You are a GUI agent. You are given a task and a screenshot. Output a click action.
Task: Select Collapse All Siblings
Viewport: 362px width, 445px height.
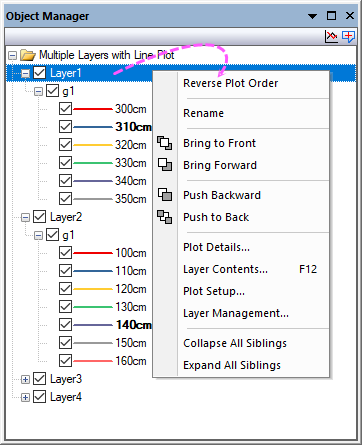[x=241, y=343]
